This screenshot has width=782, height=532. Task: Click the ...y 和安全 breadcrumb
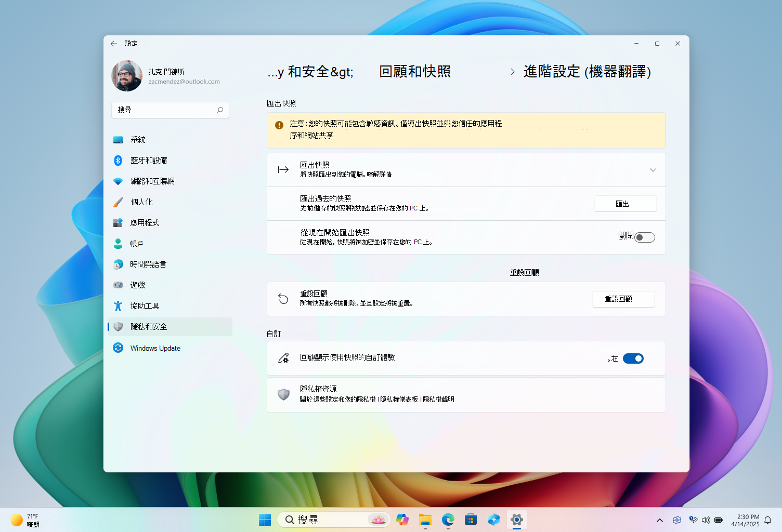pos(310,72)
